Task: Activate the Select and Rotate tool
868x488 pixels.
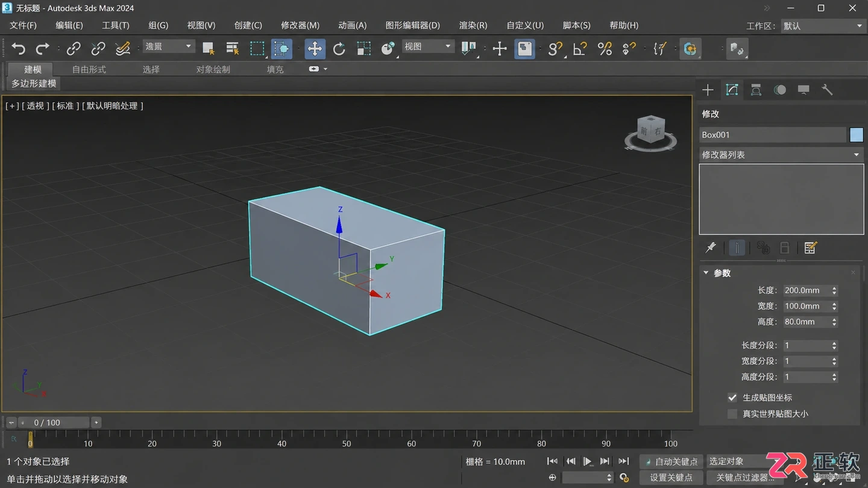Action: tap(339, 48)
